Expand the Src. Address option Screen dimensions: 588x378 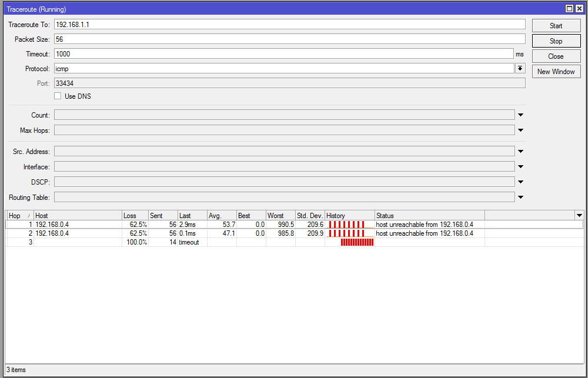[x=520, y=152]
